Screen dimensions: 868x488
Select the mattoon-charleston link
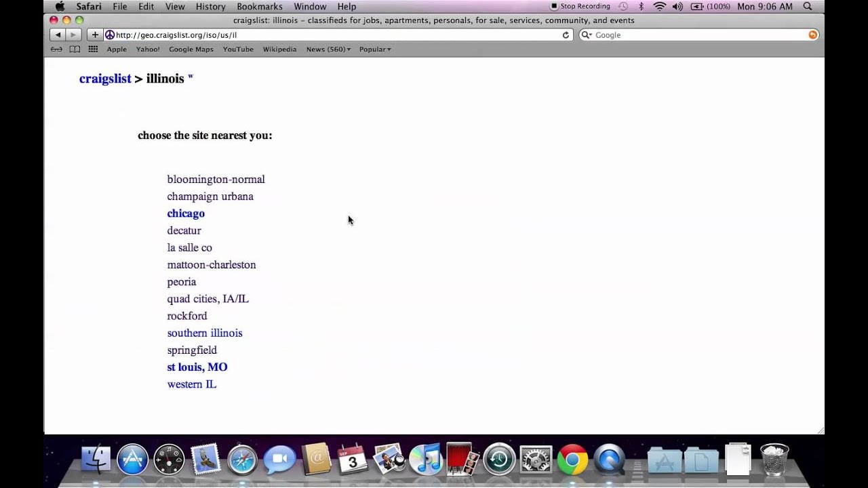pos(212,265)
